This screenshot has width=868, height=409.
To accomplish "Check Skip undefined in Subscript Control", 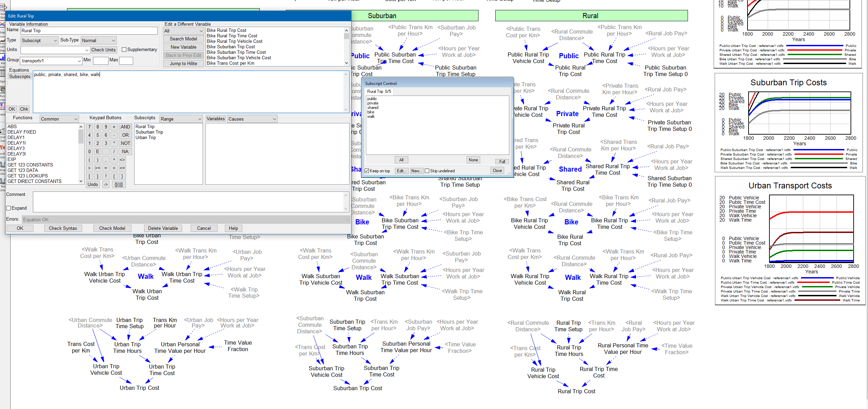I will pos(427,171).
